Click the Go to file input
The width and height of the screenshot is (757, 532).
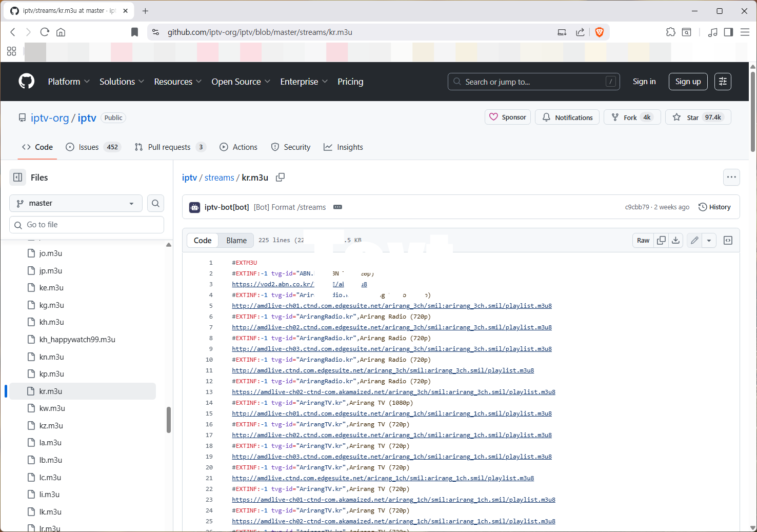pyautogui.click(x=87, y=225)
